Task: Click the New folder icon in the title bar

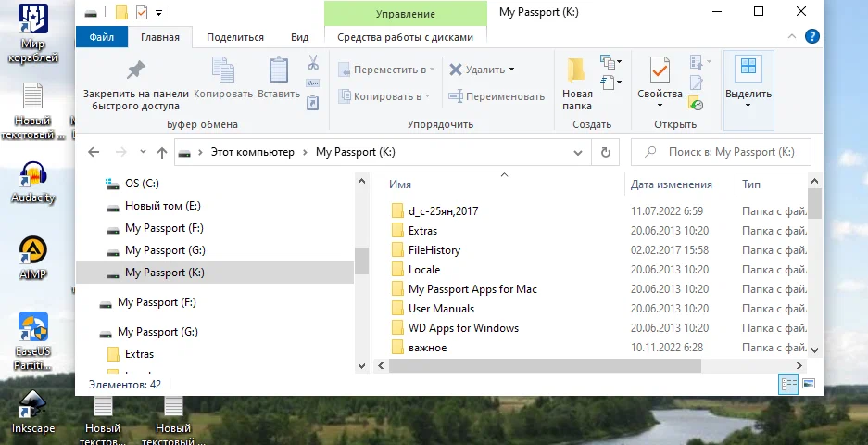Action: click(121, 12)
